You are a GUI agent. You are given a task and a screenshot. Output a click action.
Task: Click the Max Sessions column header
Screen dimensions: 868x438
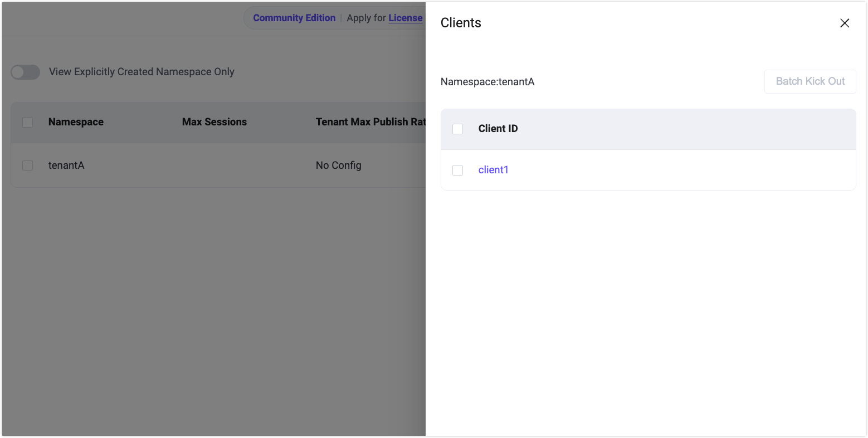click(x=214, y=122)
